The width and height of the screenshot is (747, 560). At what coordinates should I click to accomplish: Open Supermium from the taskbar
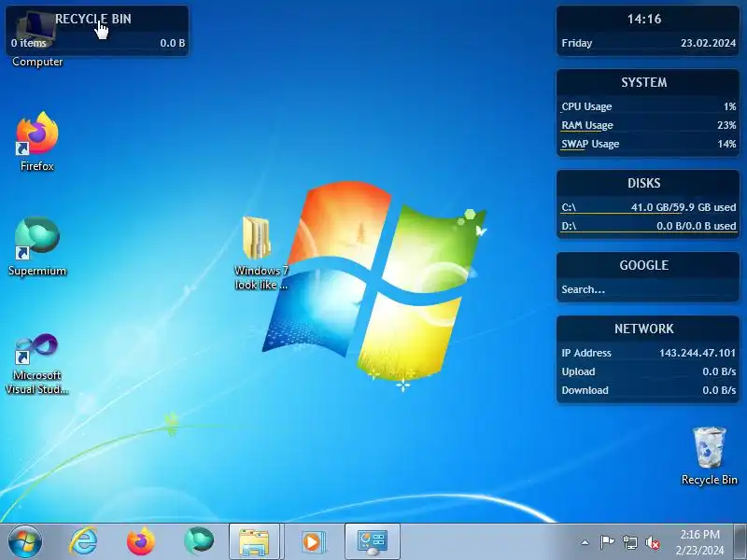coord(199,541)
